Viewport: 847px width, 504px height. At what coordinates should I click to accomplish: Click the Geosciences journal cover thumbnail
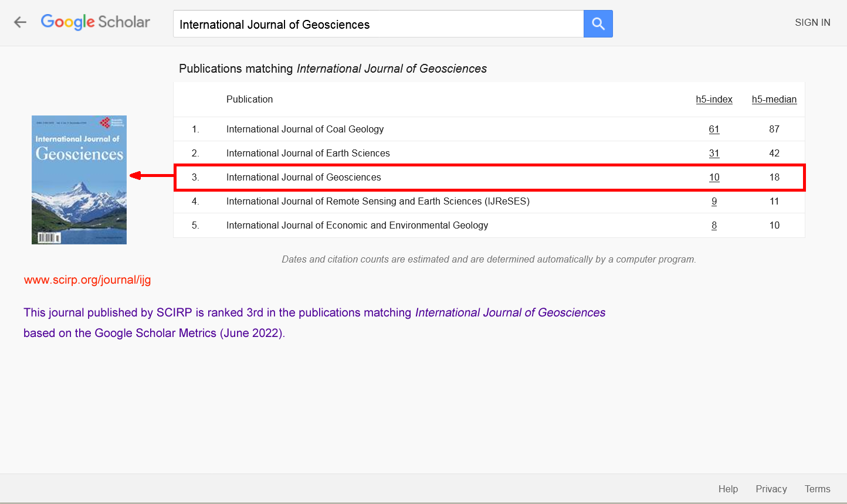pos(79,180)
